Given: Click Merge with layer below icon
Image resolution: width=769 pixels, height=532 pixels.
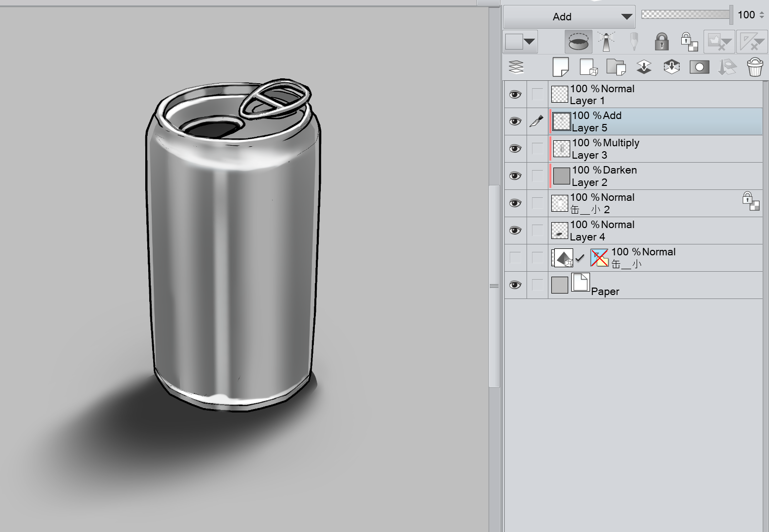Looking at the screenshot, I should 671,67.
